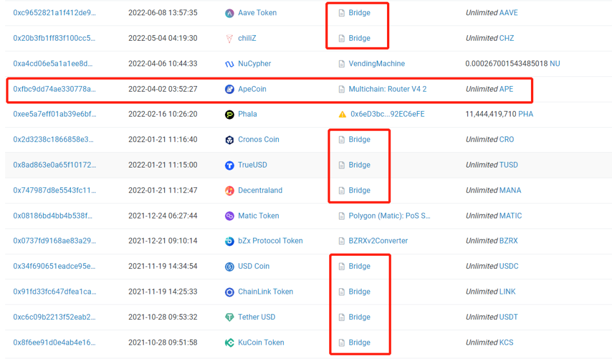Click the Matic Token logo icon

229,216
